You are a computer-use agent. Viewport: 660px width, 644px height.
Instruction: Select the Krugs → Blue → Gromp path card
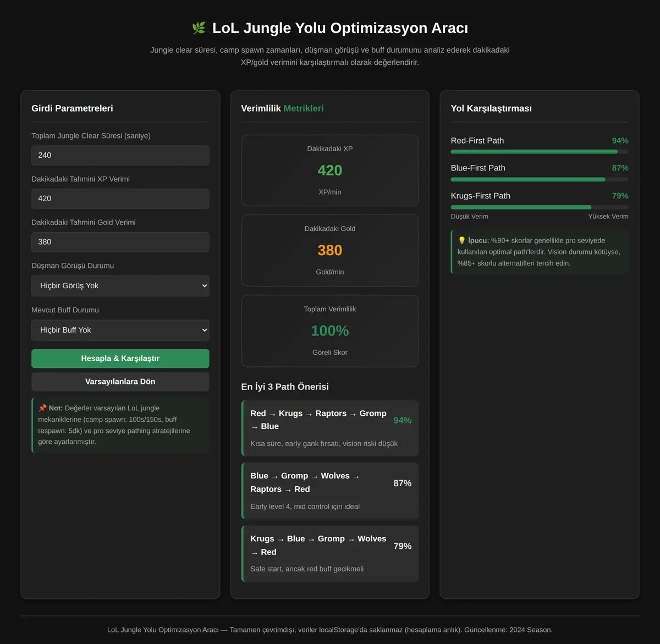tap(330, 554)
